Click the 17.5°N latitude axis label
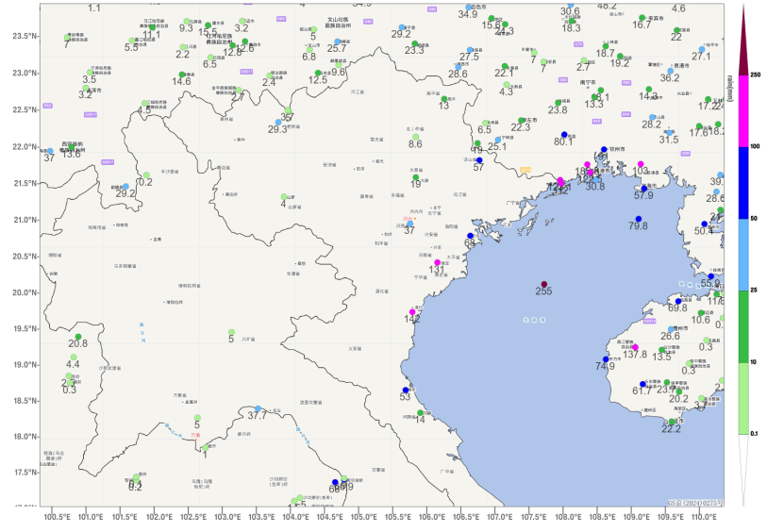Image resolution: width=784 pixels, height=532 pixels. (x=25, y=473)
